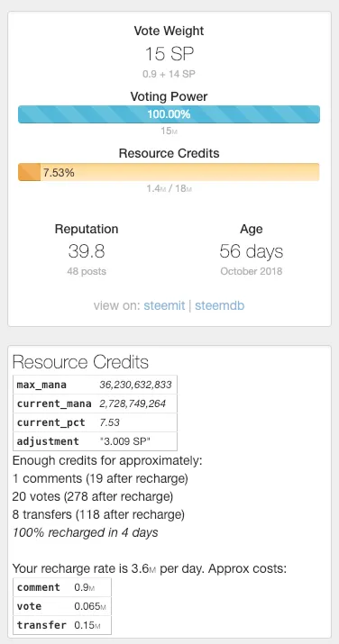Click the Voting Power 100.00% bar
The width and height of the screenshot is (339, 644).
click(169, 114)
